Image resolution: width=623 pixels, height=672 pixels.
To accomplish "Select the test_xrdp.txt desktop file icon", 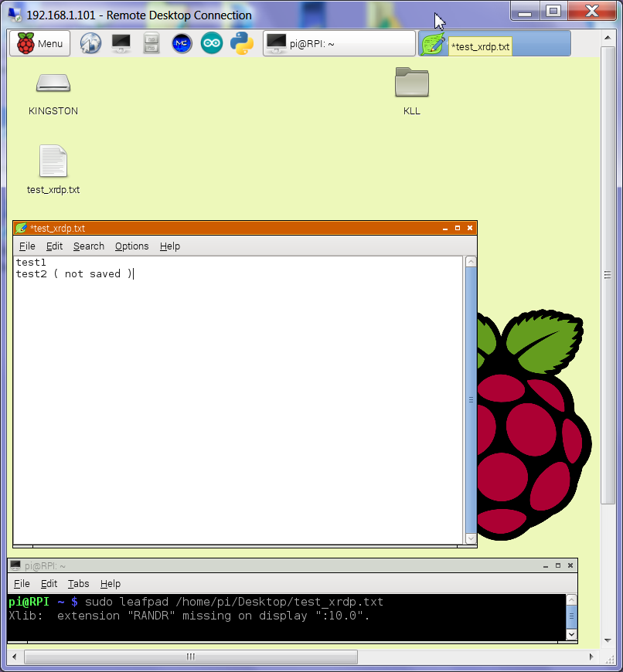I will point(53,162).
